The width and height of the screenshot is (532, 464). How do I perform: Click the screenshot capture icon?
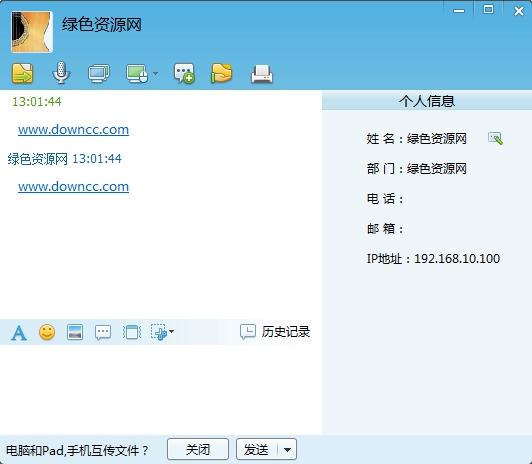point(159,332)
